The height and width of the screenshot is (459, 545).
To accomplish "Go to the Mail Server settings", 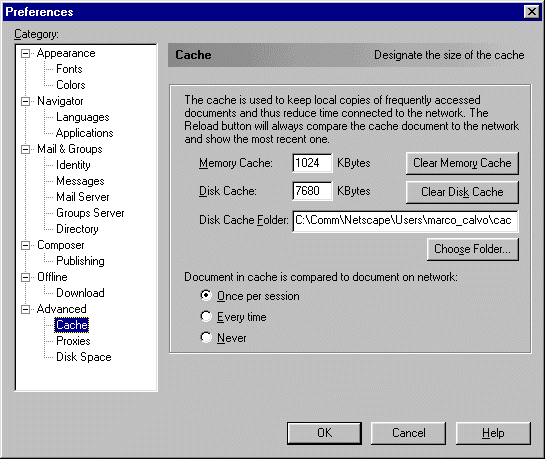I will [83, 197].
